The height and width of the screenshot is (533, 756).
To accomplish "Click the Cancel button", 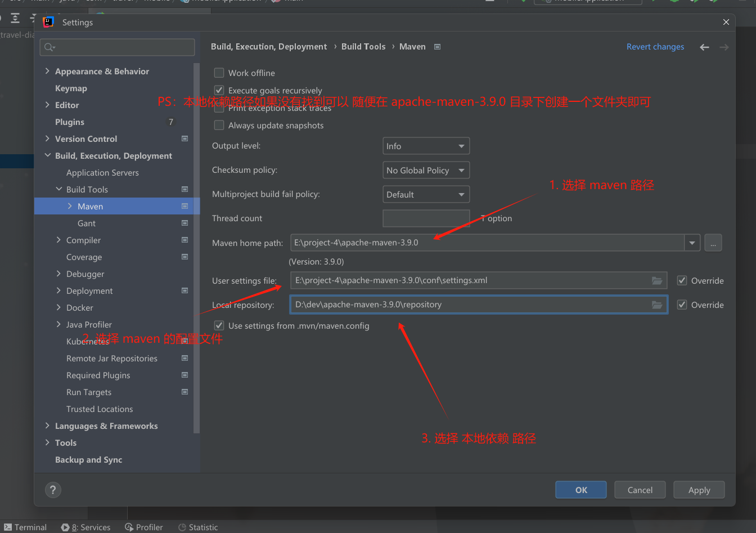I will pyautogui.click(x=640, y=490).
